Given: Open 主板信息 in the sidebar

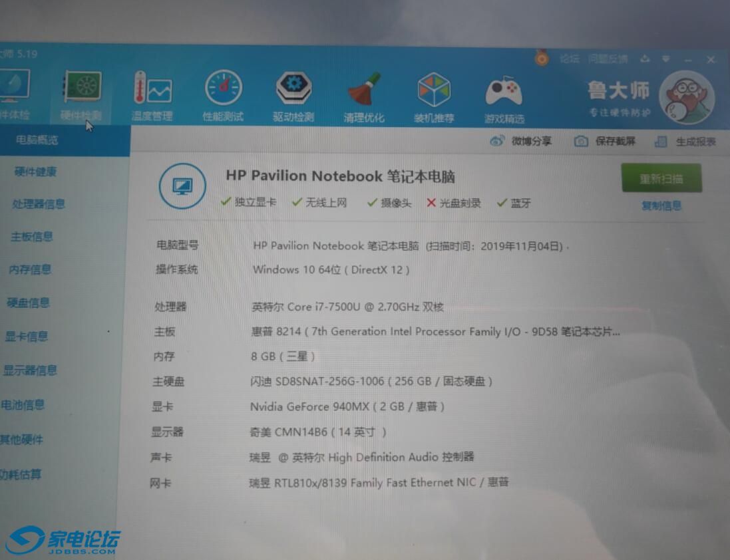Looking at the screenshot, I should click(x=32, y=237).
